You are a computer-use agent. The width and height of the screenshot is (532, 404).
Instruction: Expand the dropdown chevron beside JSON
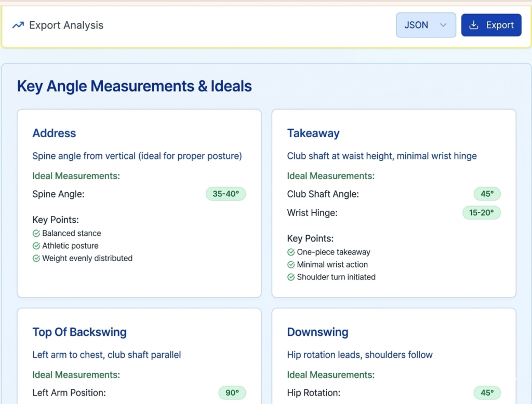point(443,25)
